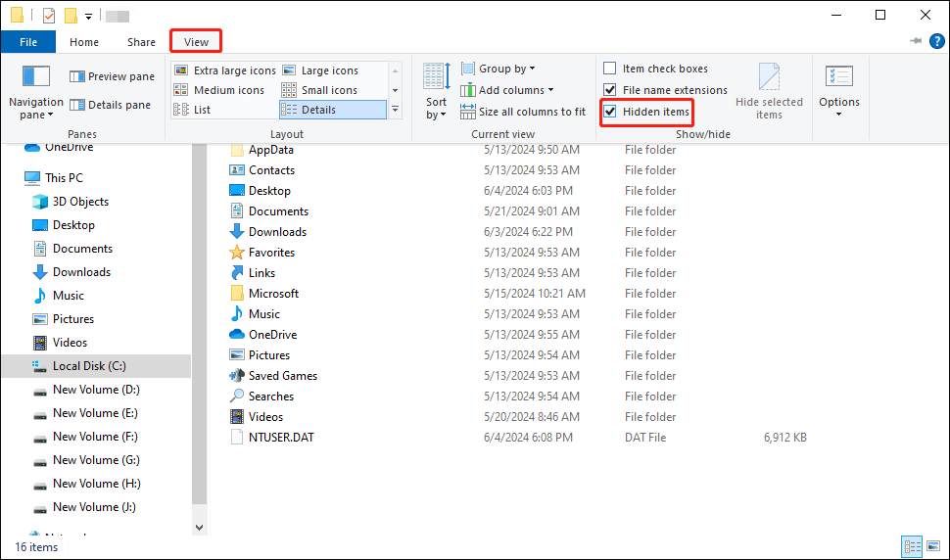Select the Details pane icon
The width and height of the screenshot is (950, 560).
click(78, 105)
